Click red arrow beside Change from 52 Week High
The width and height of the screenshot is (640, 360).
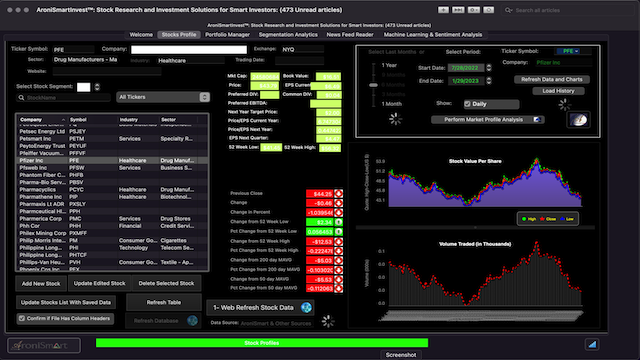pyautogui.click(x=338, y=242)
